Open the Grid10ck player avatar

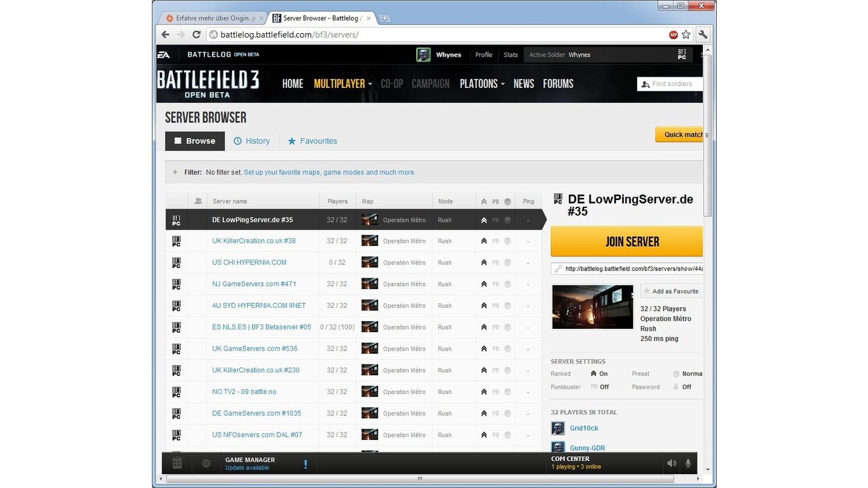tap(558, 428)
